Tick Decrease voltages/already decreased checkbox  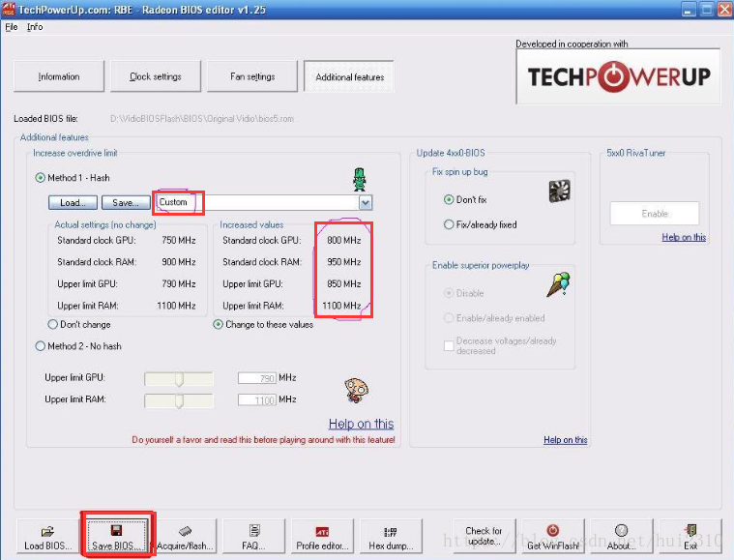[449, 346]
